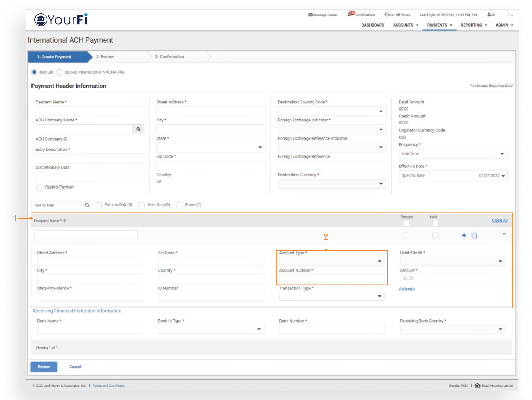Tick the Errors (1) checkbox
The image size is (532, 400).
(x=180, y=205)
